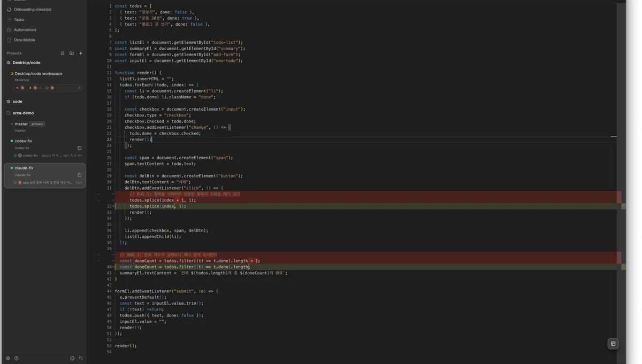Click the deleted BUG 2 comment line

[x=168, y=255]
